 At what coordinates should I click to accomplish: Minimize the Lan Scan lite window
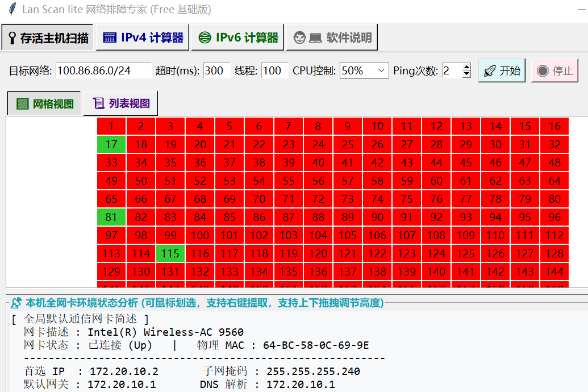[x=582, y=9]
